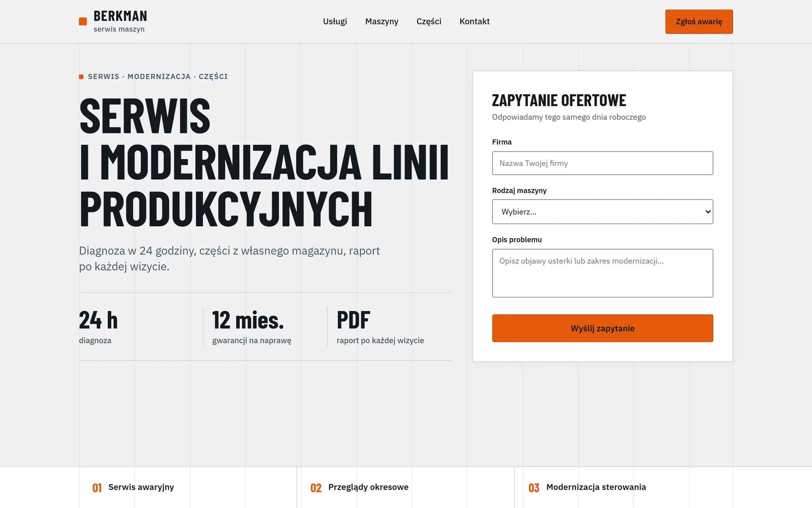The image size is (812, 508).
Task: Click the main 'SERWIS I MODERNIZACJA LINII' headline
Action: 264,163
